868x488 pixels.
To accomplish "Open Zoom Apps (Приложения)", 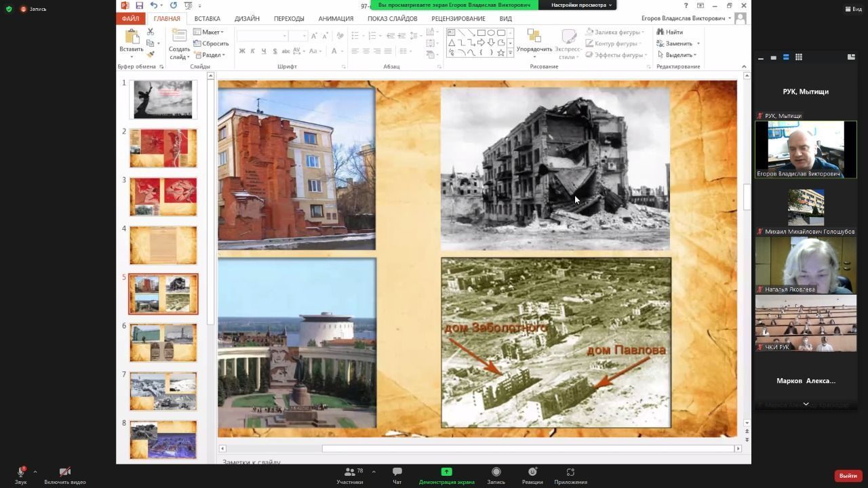I will 570,475.
